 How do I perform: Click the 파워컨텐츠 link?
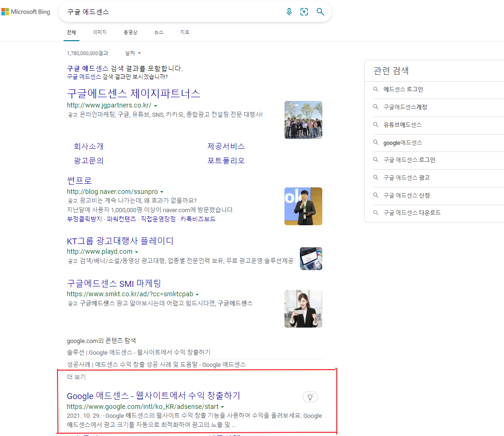pyautogui.click(x=121, y=219)
